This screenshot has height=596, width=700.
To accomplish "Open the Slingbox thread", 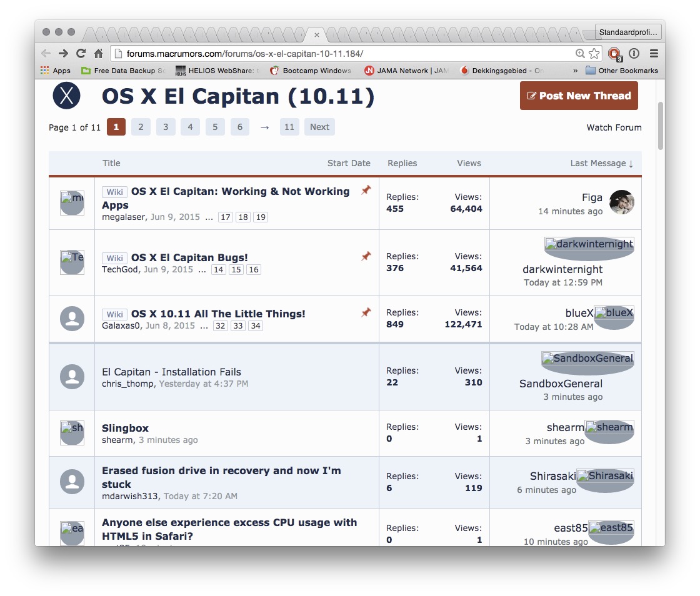I will (125, 429).
